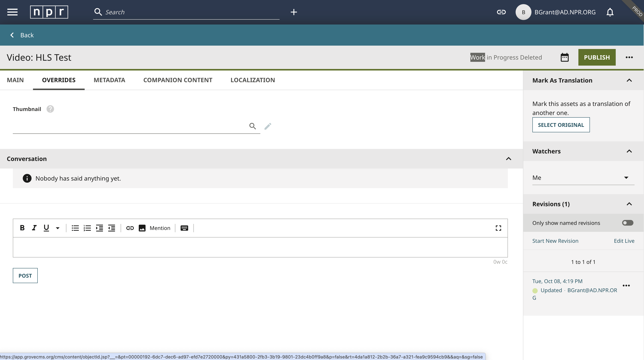Click the Work in Progress Deleted status

[506, 57]
